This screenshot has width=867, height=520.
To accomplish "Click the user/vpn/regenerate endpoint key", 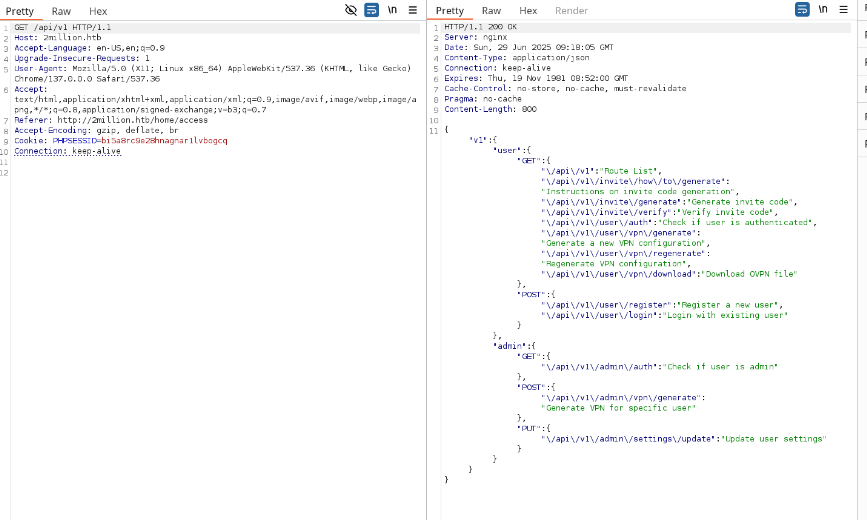I will tap(623, 254).
